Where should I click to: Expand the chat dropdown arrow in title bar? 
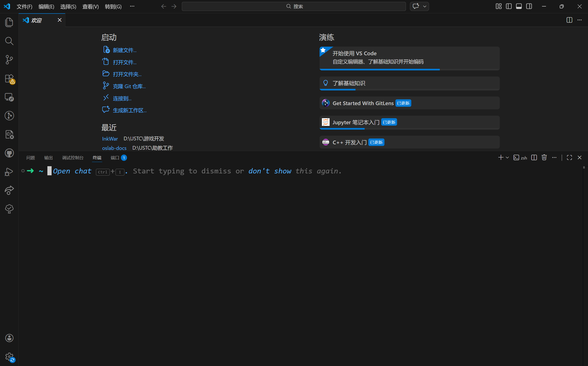click(x=425, y=7)
